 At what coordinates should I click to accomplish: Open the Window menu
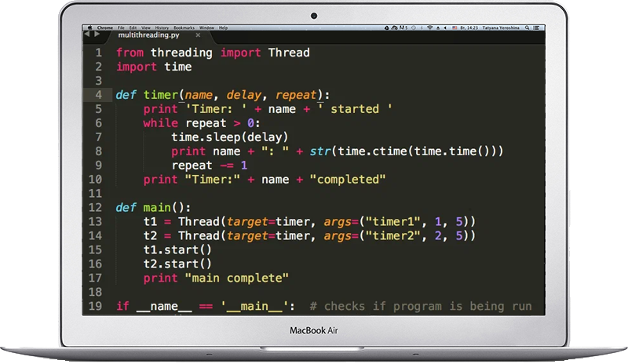tap(206, 27)
